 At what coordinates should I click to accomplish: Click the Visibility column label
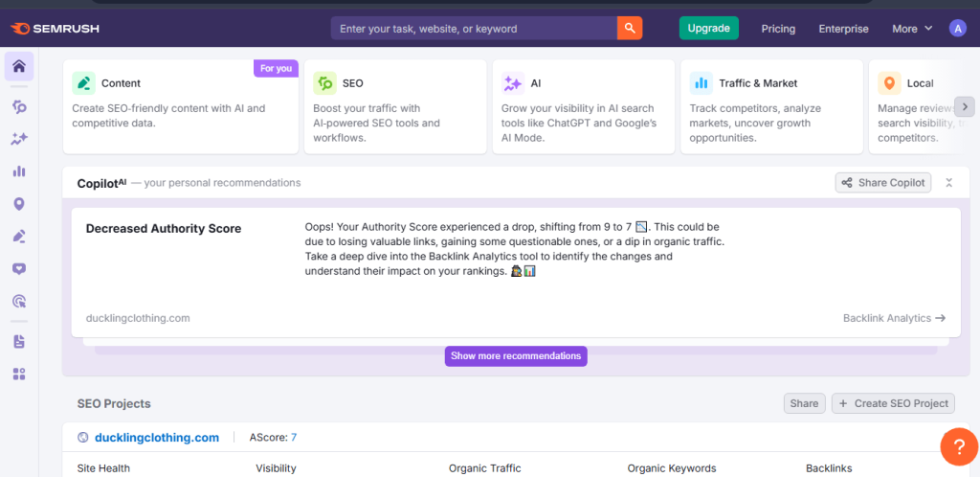[276, 468]
